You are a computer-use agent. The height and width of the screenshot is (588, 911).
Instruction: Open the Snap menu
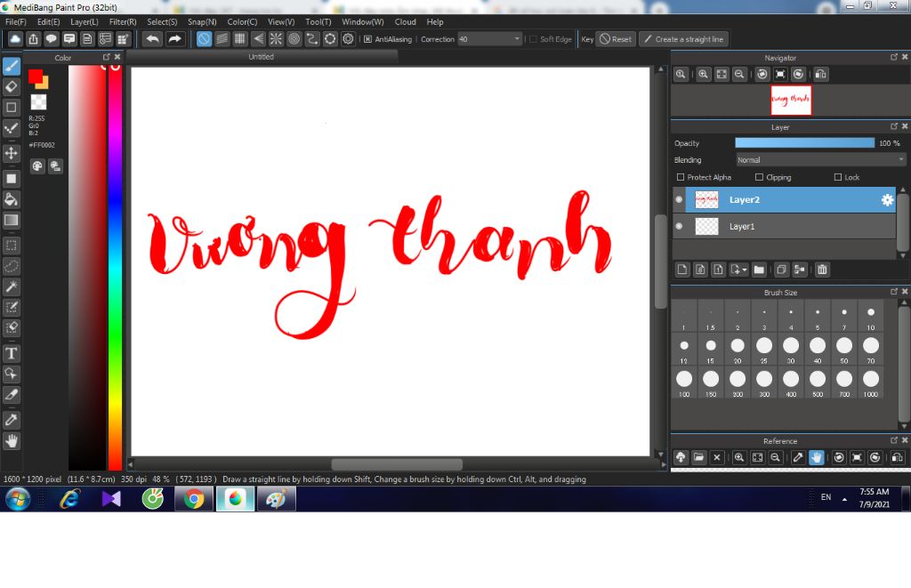(202, 22)
